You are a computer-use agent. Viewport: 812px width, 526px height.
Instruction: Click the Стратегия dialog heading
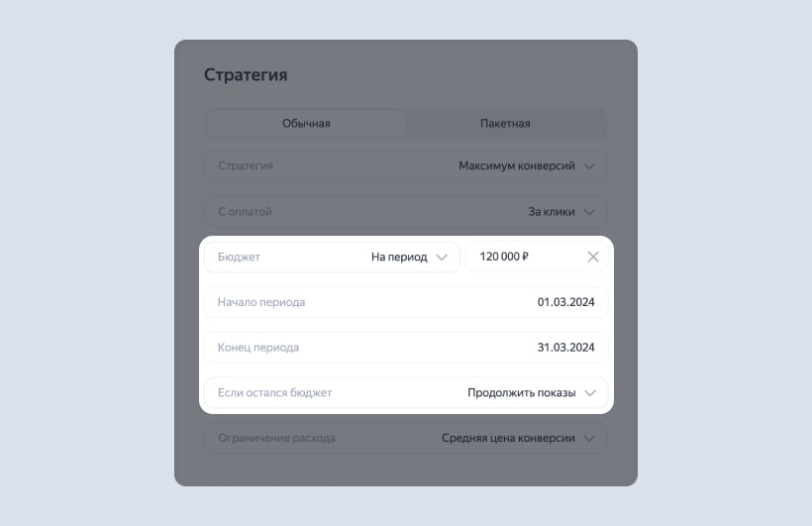(246, 75)
